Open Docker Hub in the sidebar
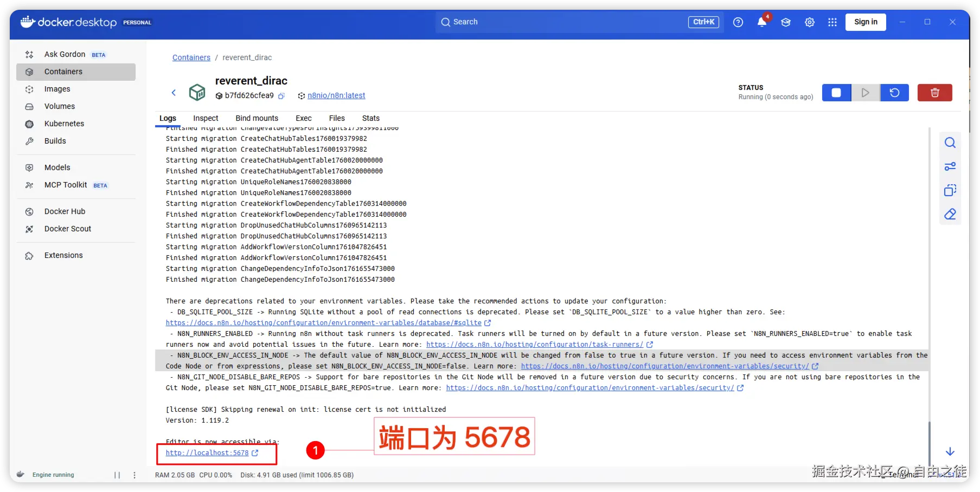This screenshot has width=980, height=492. pos(76,211)
